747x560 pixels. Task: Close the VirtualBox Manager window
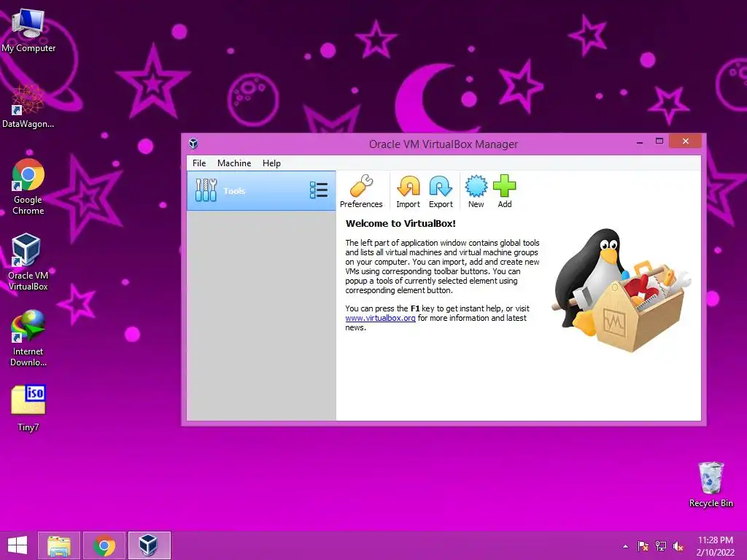685,141
